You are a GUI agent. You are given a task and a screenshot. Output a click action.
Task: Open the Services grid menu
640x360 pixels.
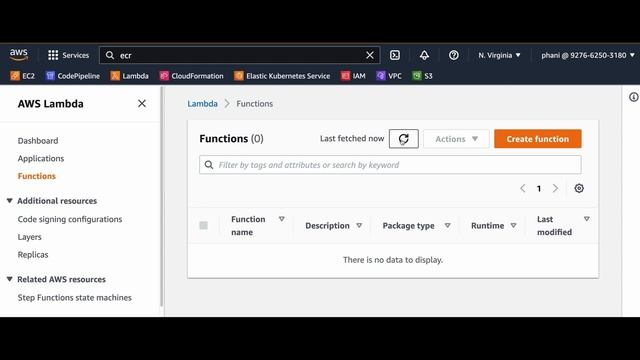[x=68, y=55]
